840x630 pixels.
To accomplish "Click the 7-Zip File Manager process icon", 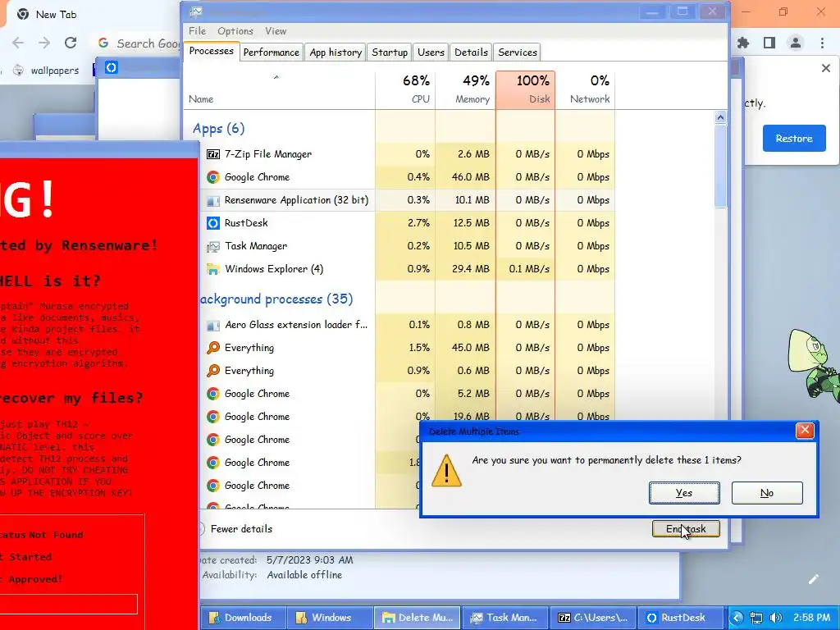I will (213, 154).
